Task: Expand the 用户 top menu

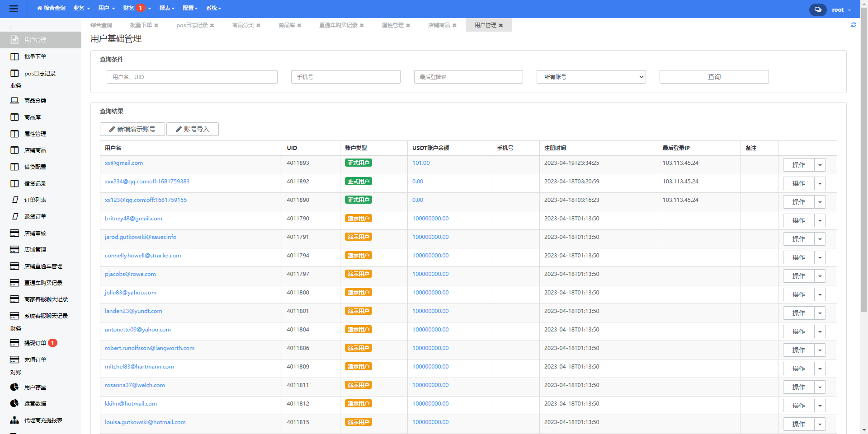Action: click(107, 8)
